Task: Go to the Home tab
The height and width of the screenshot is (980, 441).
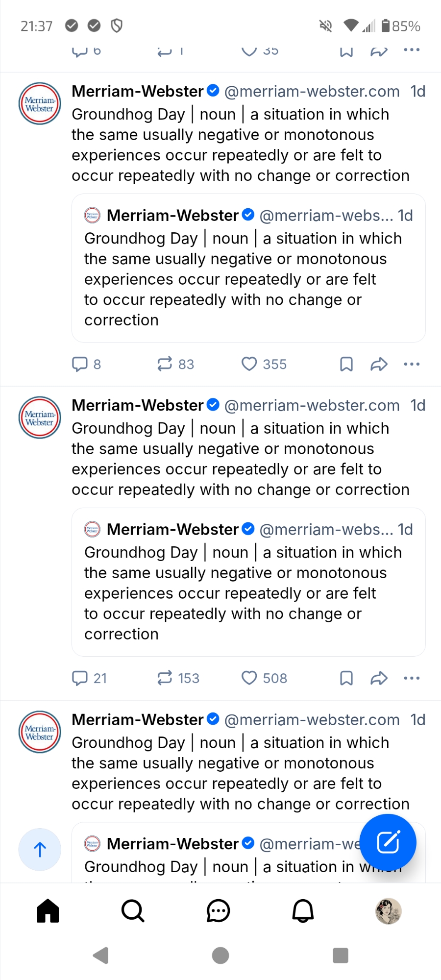Action: (x=48, y=911)
